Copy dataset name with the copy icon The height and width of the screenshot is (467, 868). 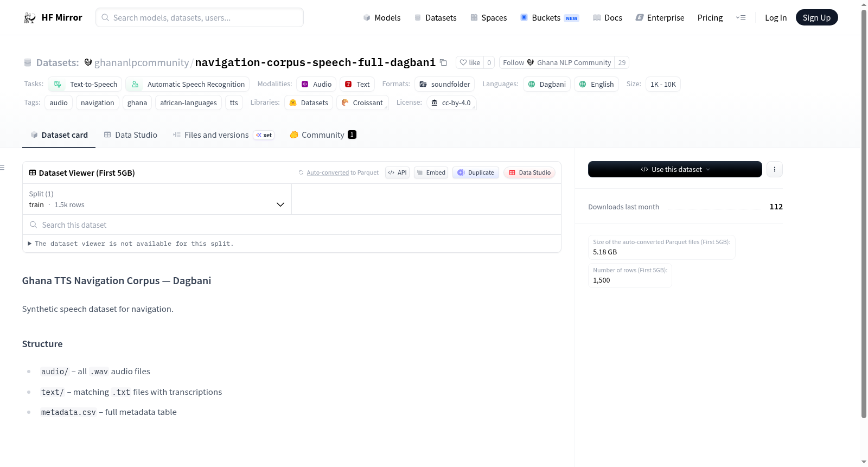point(443,62)
